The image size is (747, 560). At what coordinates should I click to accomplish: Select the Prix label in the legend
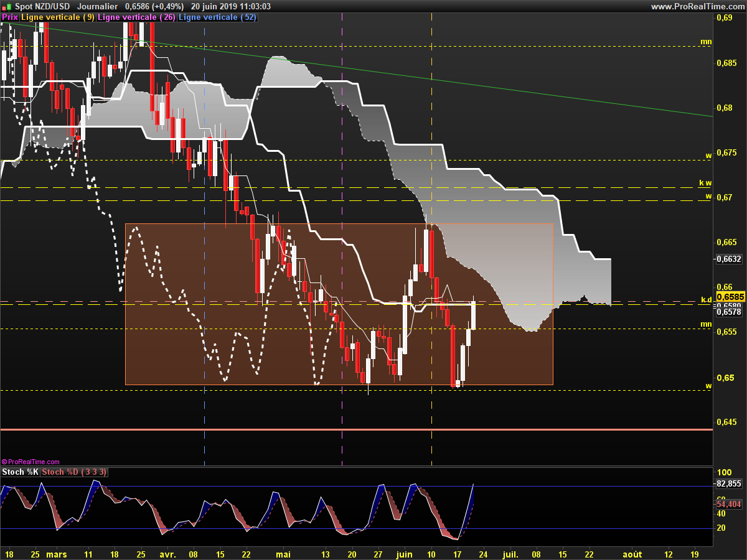(x=10, y=17)
